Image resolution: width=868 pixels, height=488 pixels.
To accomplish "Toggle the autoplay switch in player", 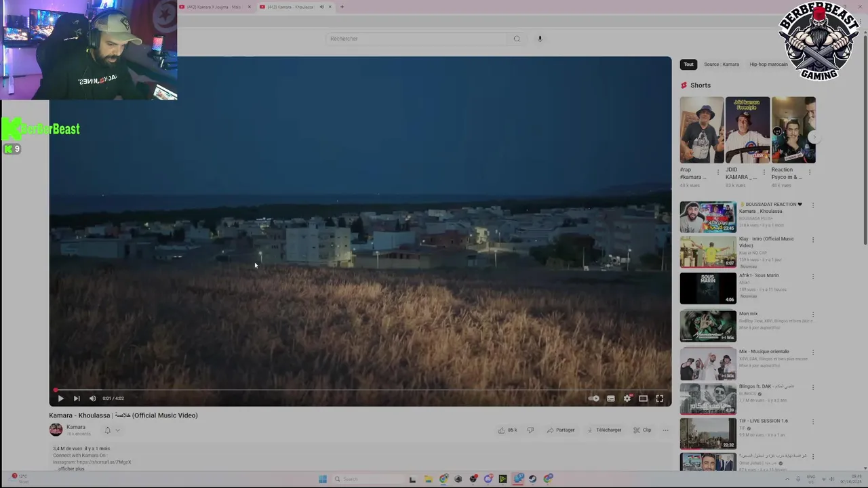I will (594, 399).
